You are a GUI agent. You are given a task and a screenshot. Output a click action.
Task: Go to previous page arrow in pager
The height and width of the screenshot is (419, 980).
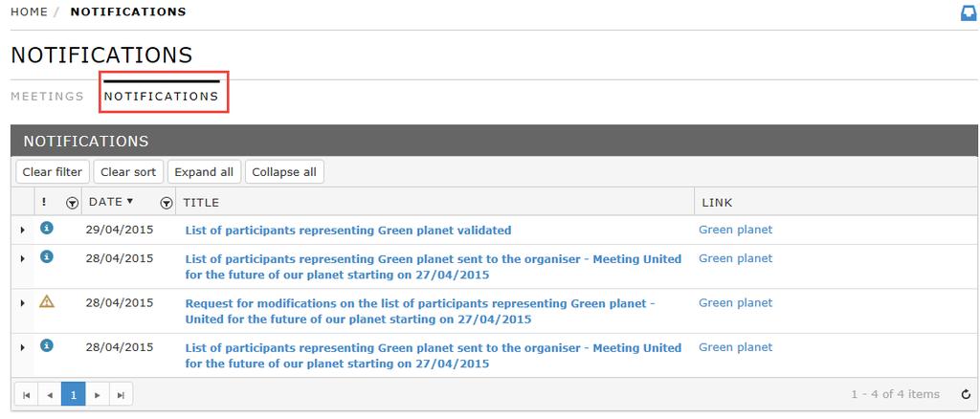coord(50,395)
